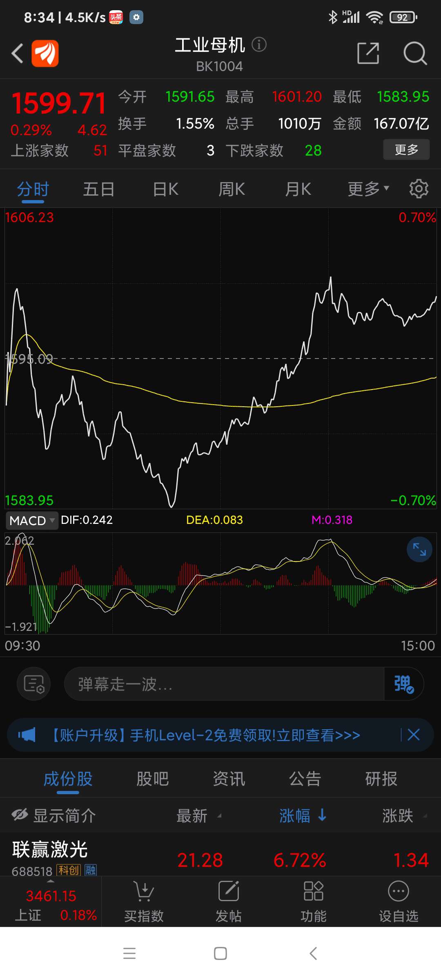
Task: Tap the fullscreen expand chart icon
Action: (419, 550)
